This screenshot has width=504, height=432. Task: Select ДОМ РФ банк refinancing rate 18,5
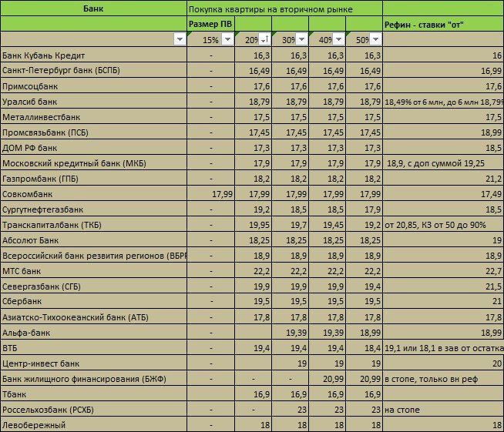pyautogui.click(x=443, y=148)
